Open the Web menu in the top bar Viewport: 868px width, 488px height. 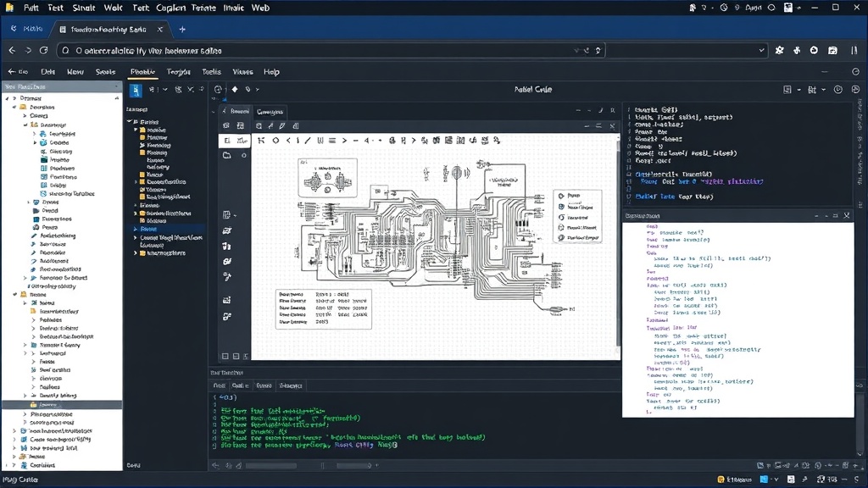pyautogui.click(x=260, y=8)
